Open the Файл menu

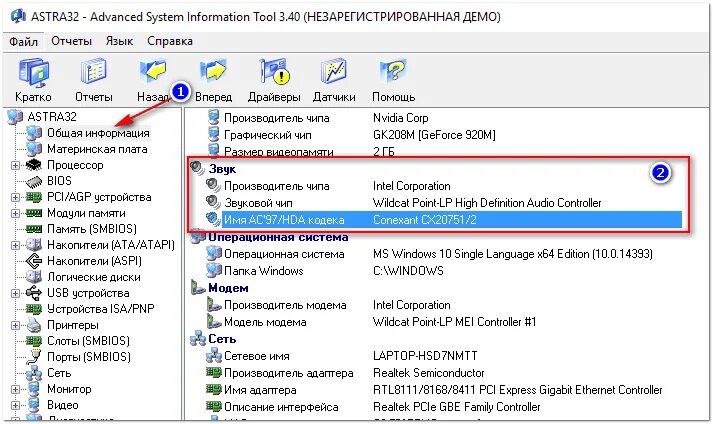coord(24,41)
